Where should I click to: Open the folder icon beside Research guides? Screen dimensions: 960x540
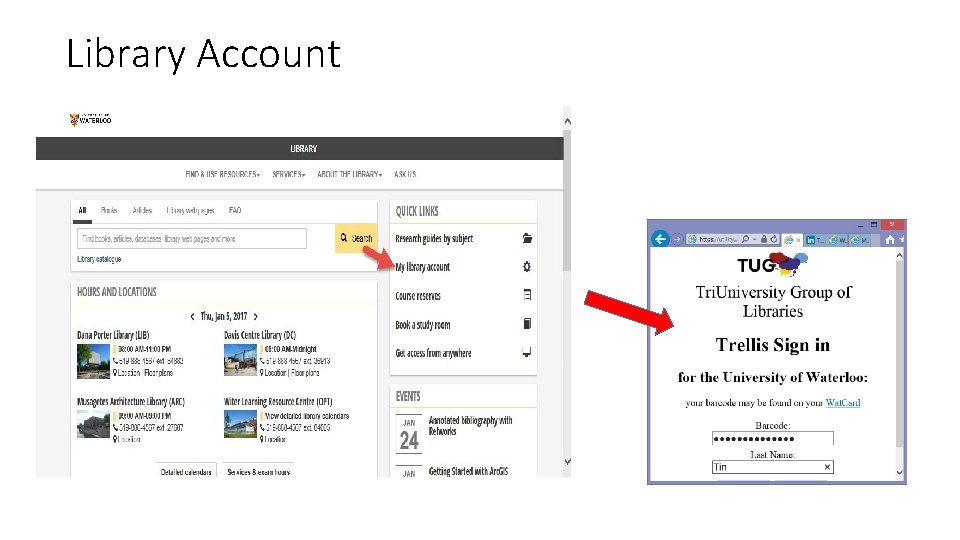pos(527,238)
